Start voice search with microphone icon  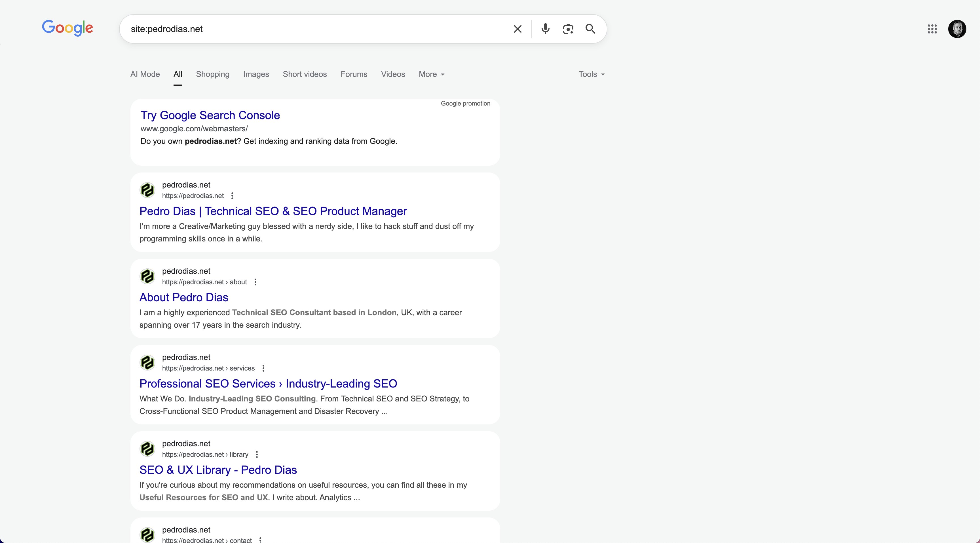pyautogui.click(x=545, y=29)
